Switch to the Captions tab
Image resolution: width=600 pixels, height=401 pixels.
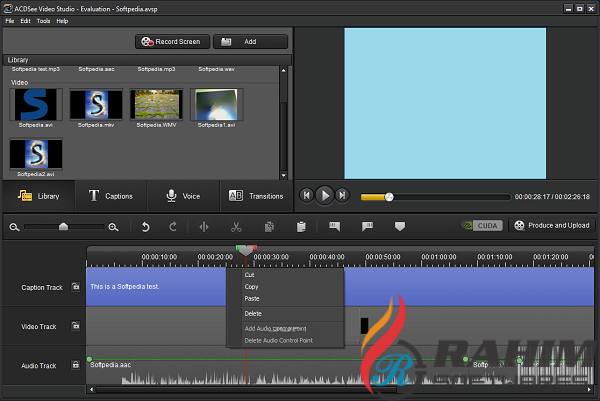(x=111, y=196)
